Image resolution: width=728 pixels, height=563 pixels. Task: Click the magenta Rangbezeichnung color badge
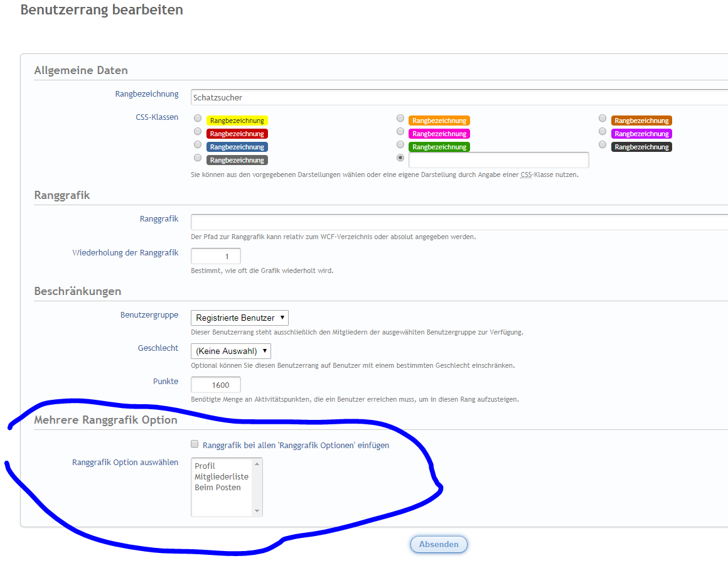(439, 134)
